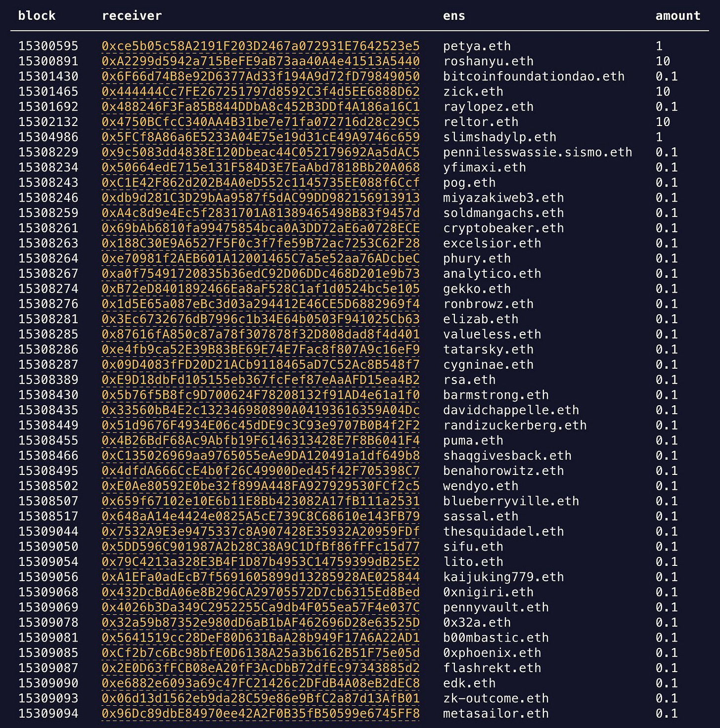
Task: Open address link for shaqgivesback.eth
Action: pos(261,456)
